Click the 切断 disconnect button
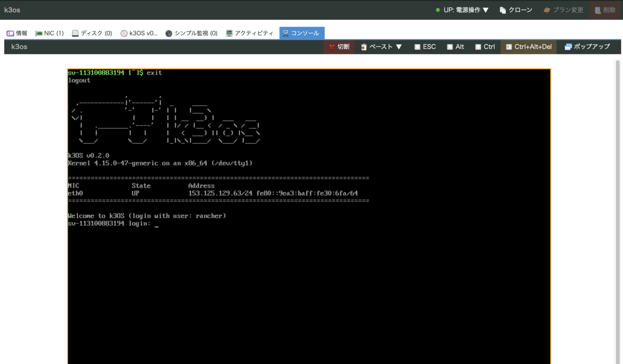 coord(339,47)
